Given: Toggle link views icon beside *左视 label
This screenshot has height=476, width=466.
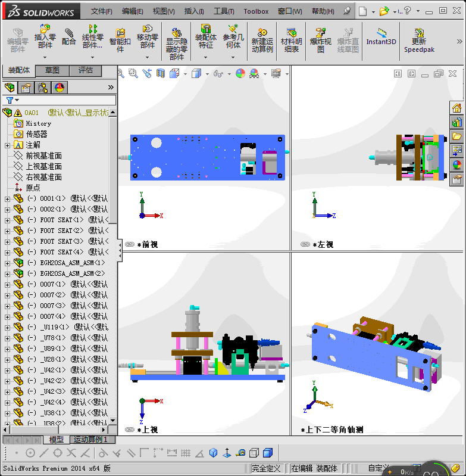Looking at the screenshot, I should point(305,244).
